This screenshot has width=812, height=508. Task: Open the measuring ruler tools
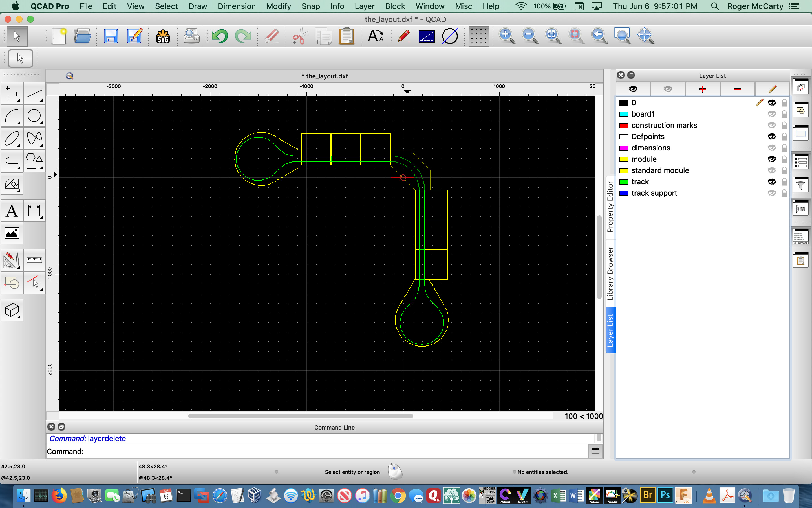pyautogui.click(x=34, y=260)
